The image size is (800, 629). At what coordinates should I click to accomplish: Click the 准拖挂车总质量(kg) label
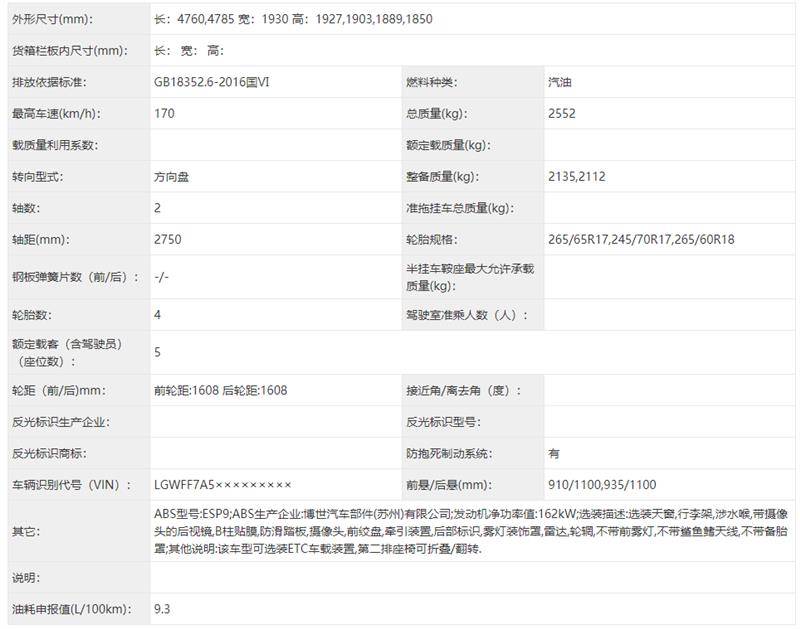tap(460, 208)
